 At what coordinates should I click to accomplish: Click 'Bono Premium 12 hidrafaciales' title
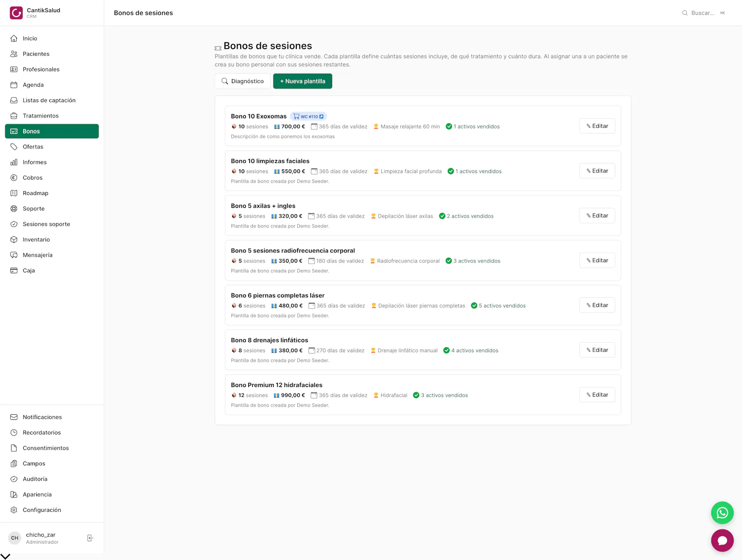click(x=276, y=385)
